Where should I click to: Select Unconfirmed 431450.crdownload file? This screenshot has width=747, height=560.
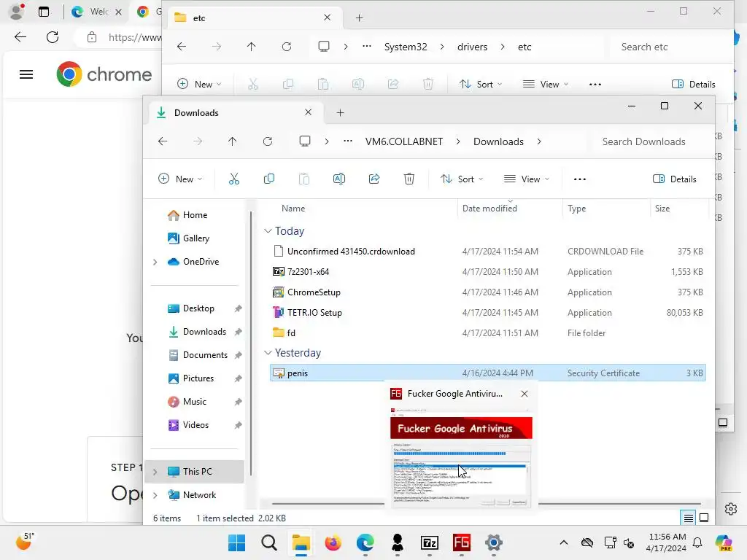point(487,252)
